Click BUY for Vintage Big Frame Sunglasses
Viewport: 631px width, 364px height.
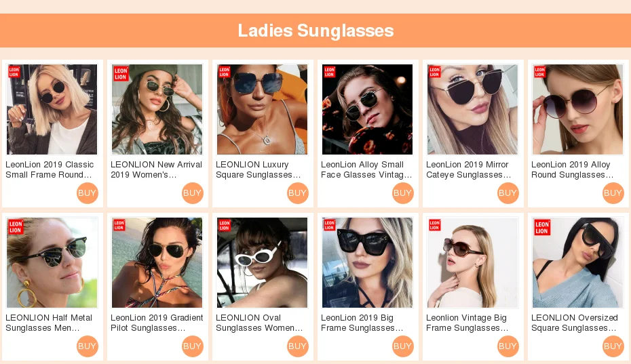pyautogui.click(x=508, y=346)
